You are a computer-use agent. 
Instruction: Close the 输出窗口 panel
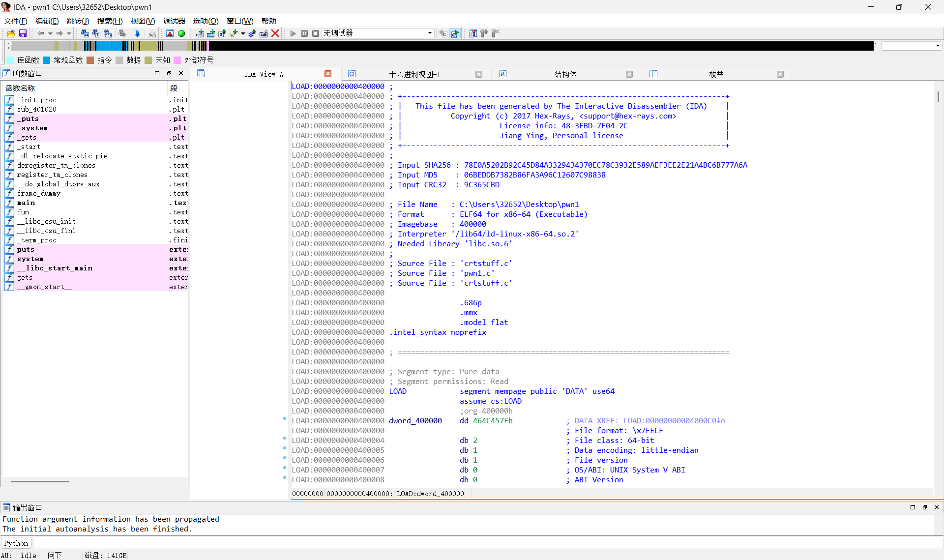pos(937,507)
